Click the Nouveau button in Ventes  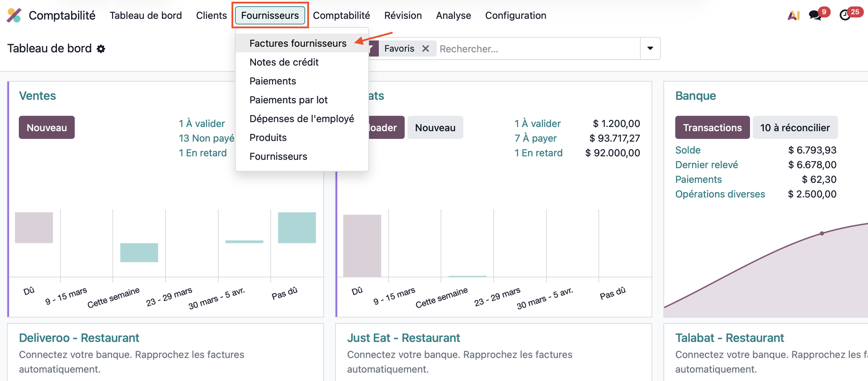[x=47, y=128]
